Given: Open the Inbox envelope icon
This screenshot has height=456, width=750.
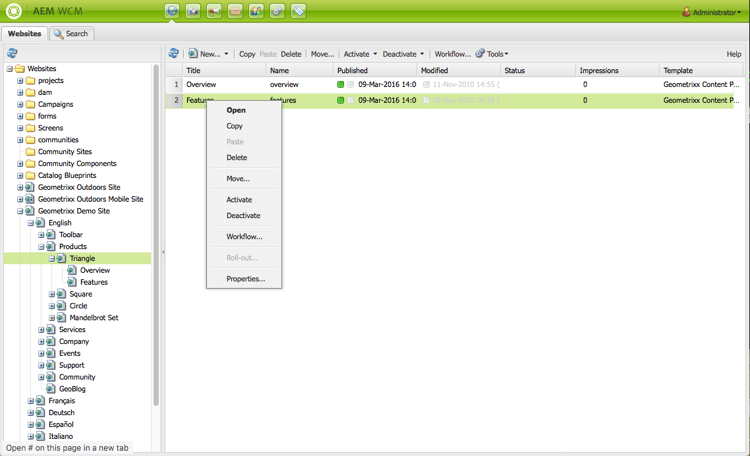Looking at the screenshot, I should pyautogui.click(x=235, y=11).
